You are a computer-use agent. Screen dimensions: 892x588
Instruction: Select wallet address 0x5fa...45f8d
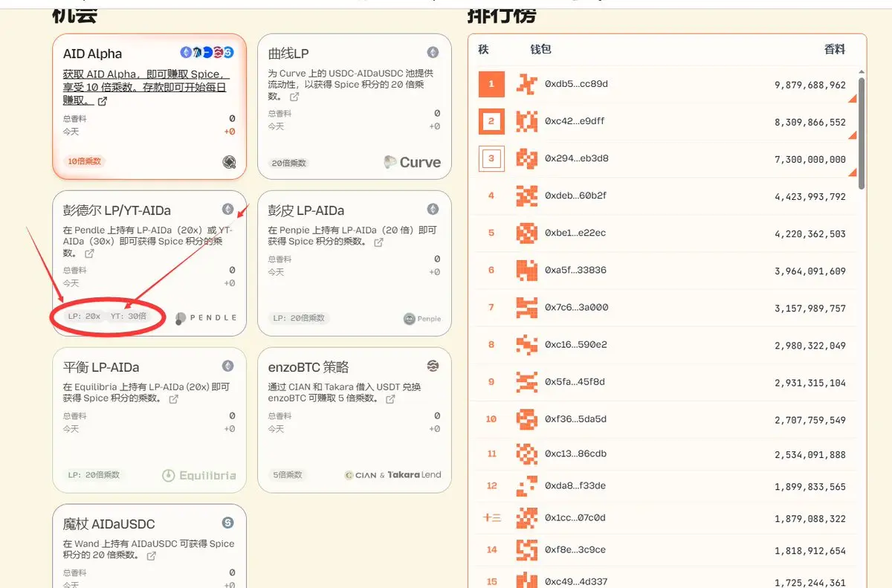(x=575, y=381)
